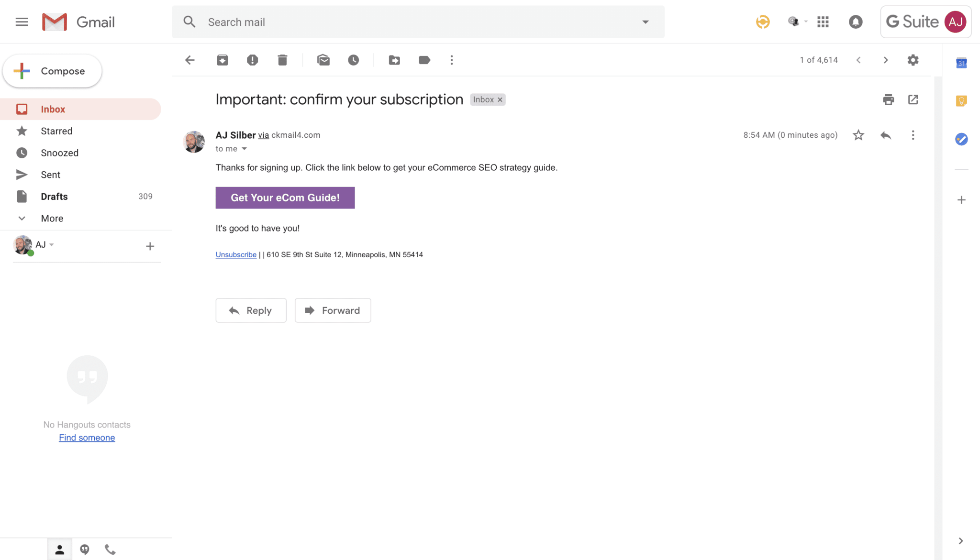
Task: Open the Starred folder
Action: (x=56, y=131)
